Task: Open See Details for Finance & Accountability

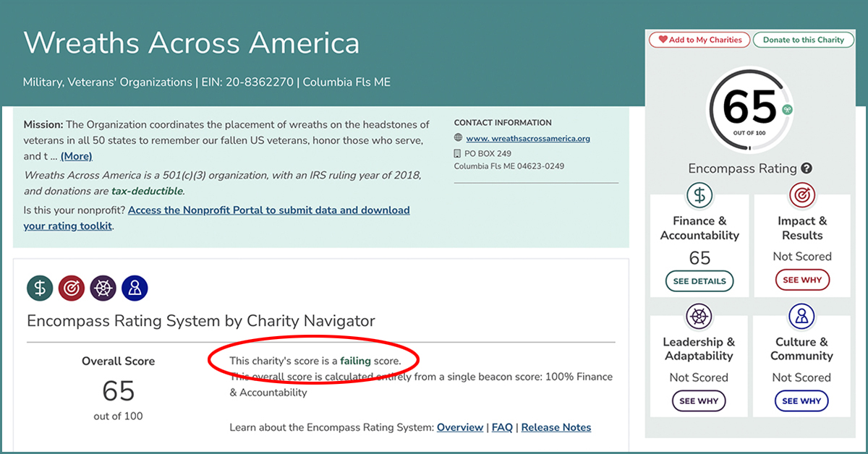Action: click(699, 280)
